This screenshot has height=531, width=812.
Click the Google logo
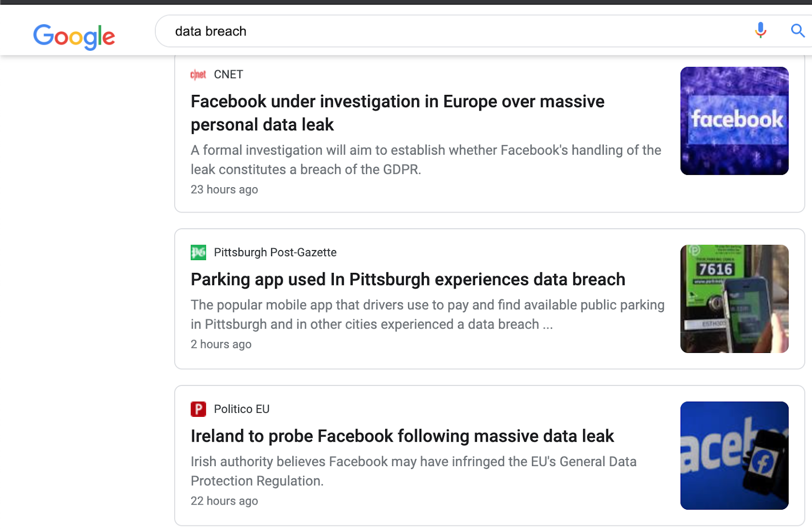74,36
